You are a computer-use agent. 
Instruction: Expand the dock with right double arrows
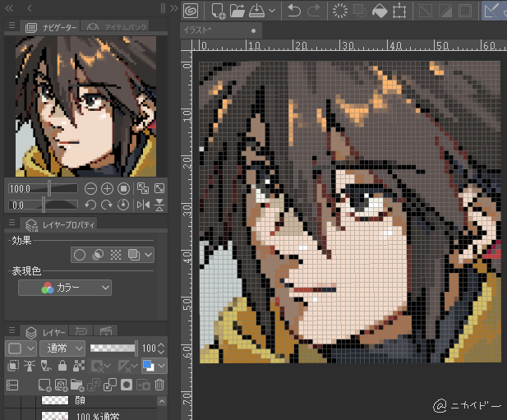point(174,8)
